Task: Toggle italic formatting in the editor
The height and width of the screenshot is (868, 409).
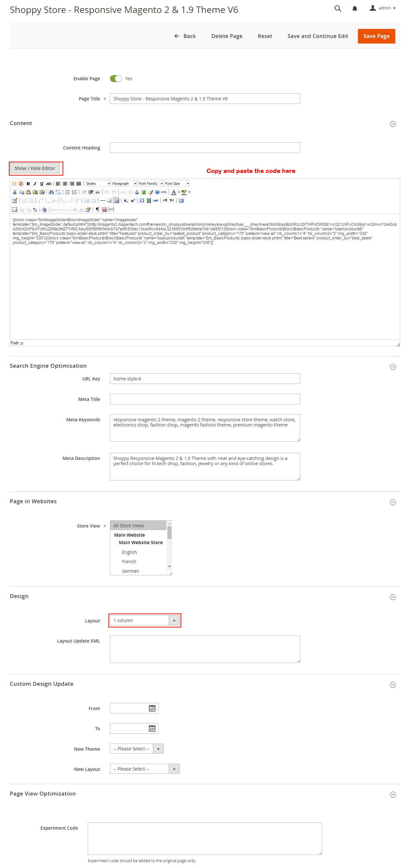Action: coord(35,184)
